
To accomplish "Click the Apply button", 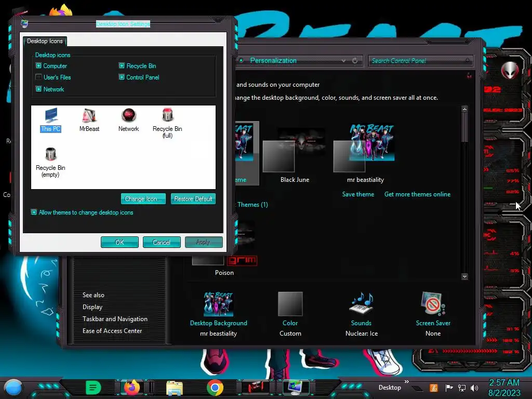I will pyautogui.click(x=204, y=242).
